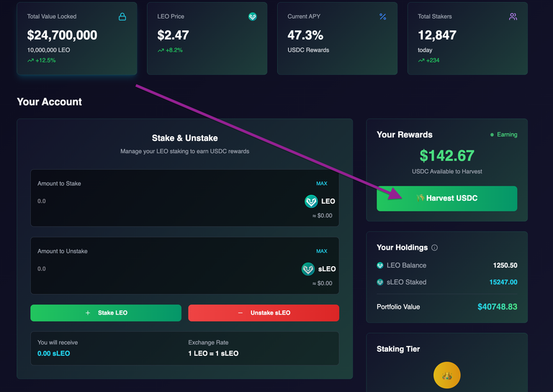Image resolution: width=553 pixels, height=392 pixels.
Task: Click the 12,847 total stakers count
Action: click(437, 35)
